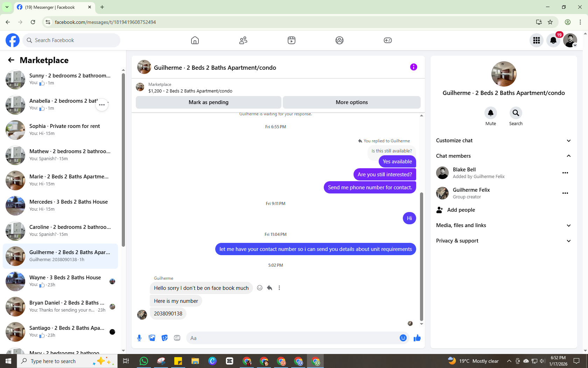
Task: Click the Facebook logo
Action: [13, 40]
